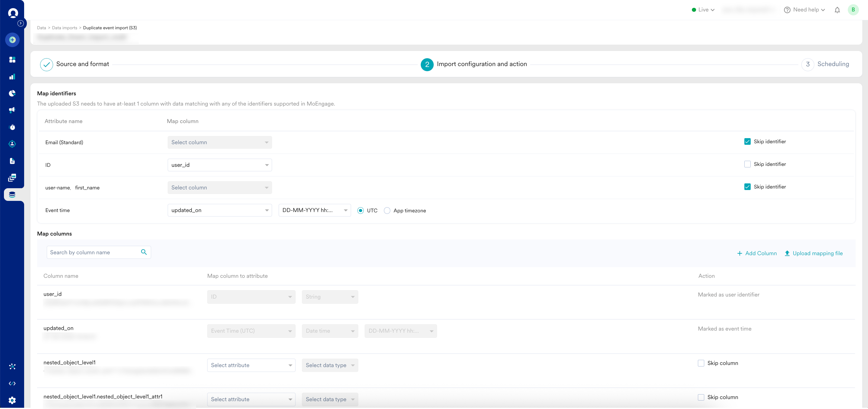The height and width of the screenshot is (409, 868).
Task: Open the megaphone campaigns icon
Action: [12, 110]
